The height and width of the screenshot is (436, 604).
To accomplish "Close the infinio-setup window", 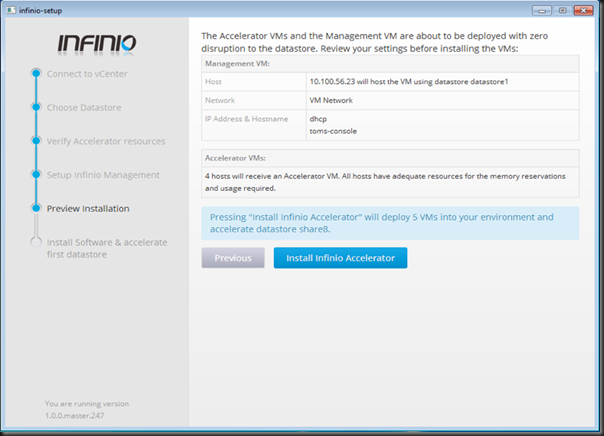I will point(583,10).
